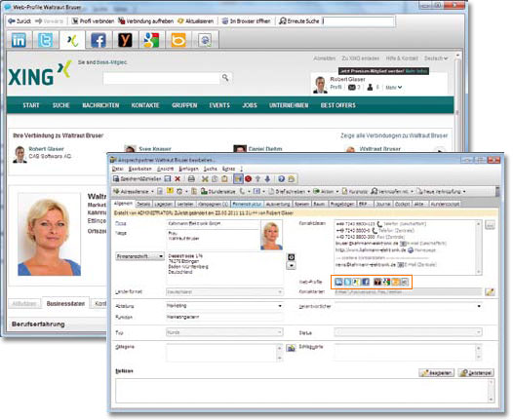513x420 pixels.
Task: Open the Bearbeiten menu in the contact editor
Action: point(140,169)
